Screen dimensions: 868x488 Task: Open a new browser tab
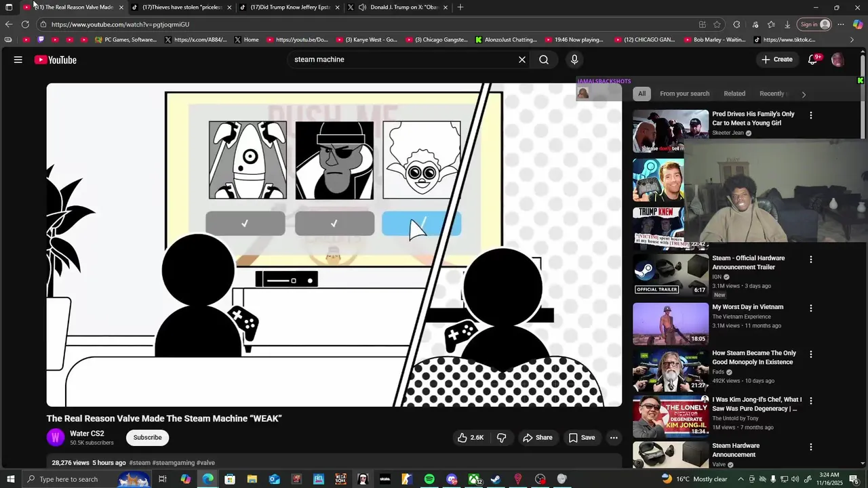click(x=460, y=7)
